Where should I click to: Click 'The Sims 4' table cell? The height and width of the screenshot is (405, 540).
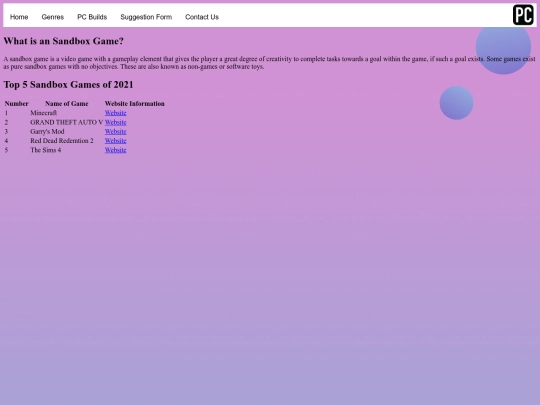tap(45, 150)
